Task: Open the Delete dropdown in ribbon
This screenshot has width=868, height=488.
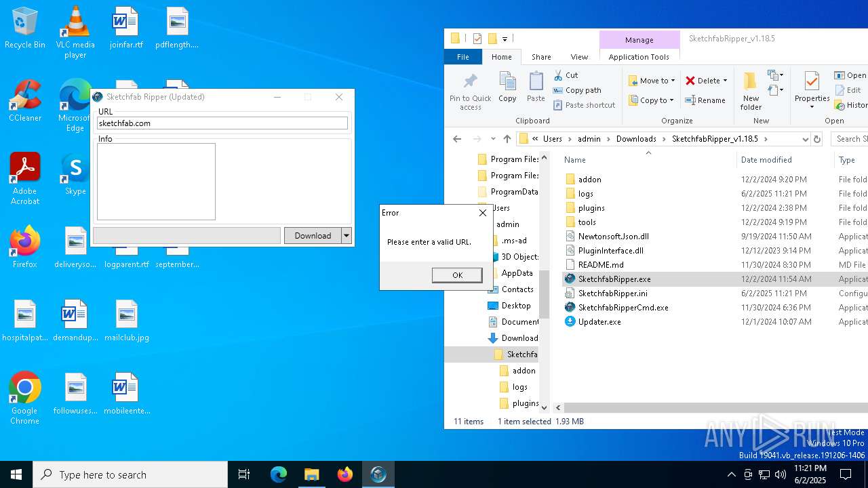Action: click(706, 81)
